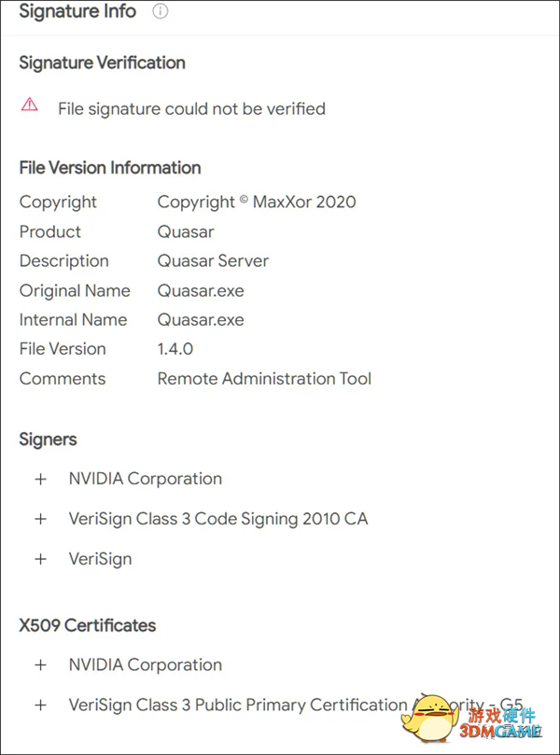Click the 3DMGAME duck mascot logo
This screenshot has width=560, height=755.
coord(431,718)
